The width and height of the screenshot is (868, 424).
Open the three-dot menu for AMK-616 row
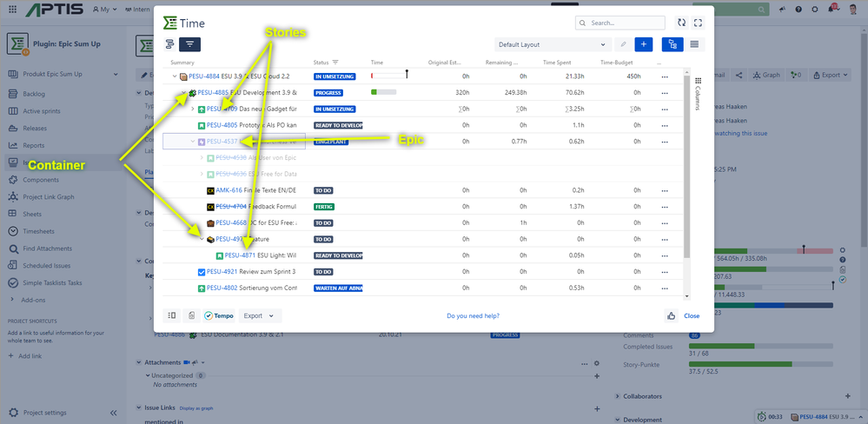tap(665, 190)
